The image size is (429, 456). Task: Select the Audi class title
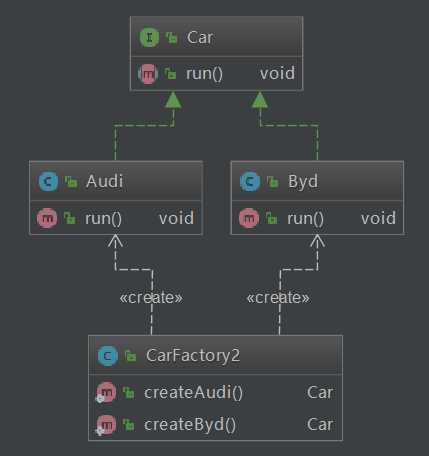coord(104,181)
